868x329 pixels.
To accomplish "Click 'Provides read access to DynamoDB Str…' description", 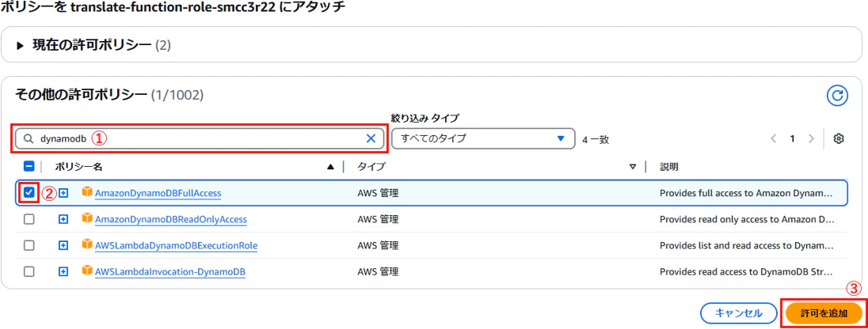I will [x=746, y=272].
